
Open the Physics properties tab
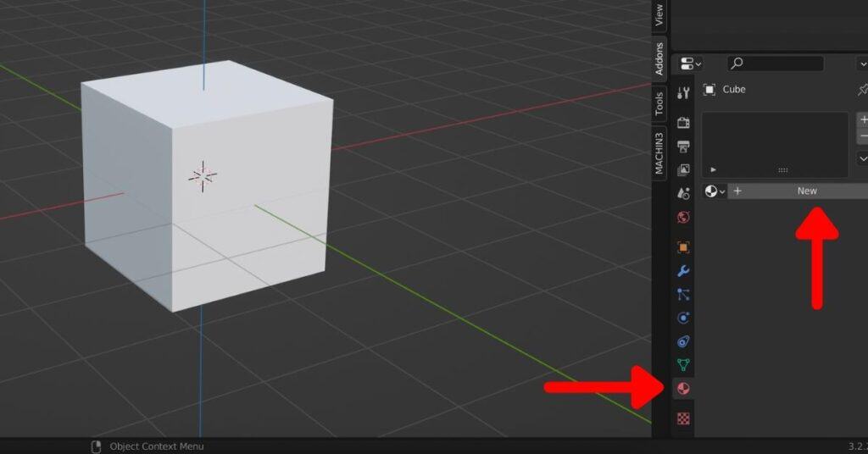click(683, 318)
